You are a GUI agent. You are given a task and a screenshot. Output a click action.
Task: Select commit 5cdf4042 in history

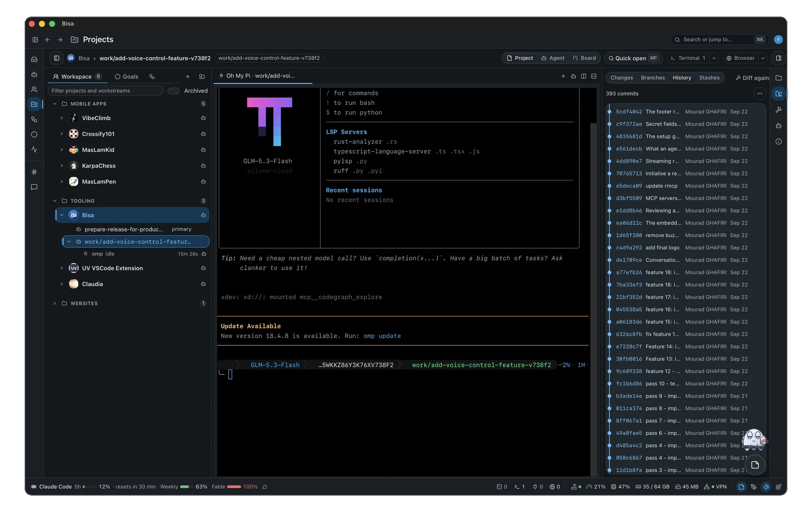coord(686,112)
